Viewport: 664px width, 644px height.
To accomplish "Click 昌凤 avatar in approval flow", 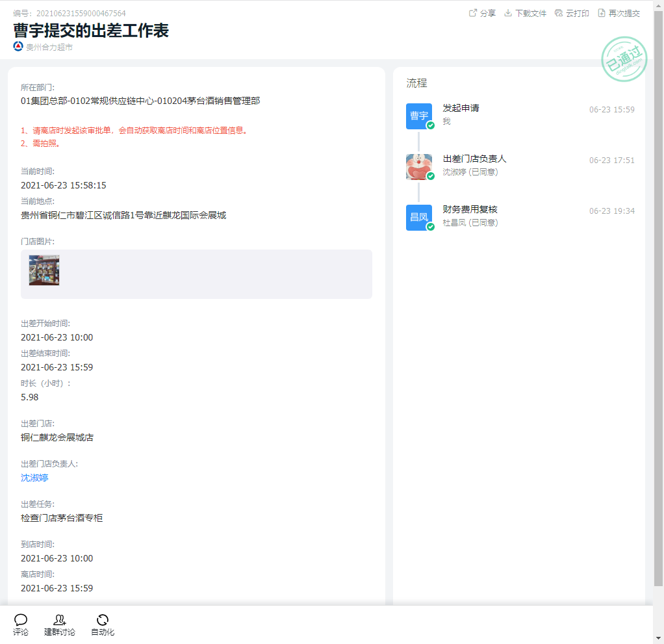I will [x=418, y=217].
